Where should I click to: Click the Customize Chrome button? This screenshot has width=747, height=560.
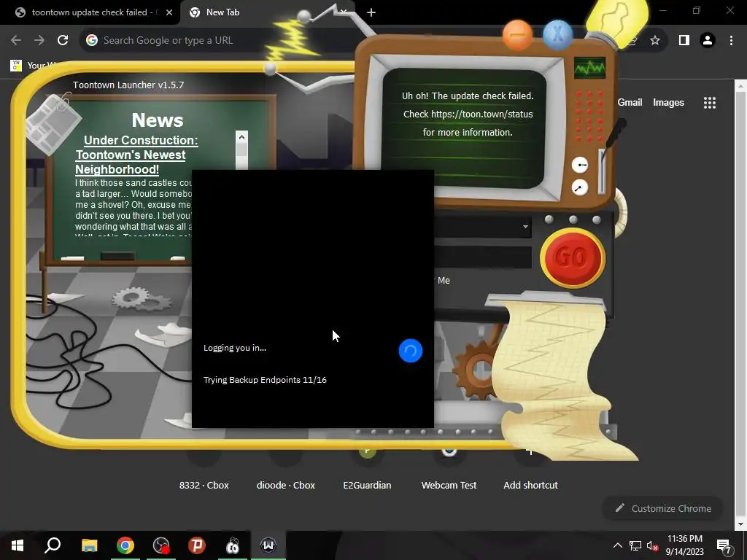click(663, 508)
